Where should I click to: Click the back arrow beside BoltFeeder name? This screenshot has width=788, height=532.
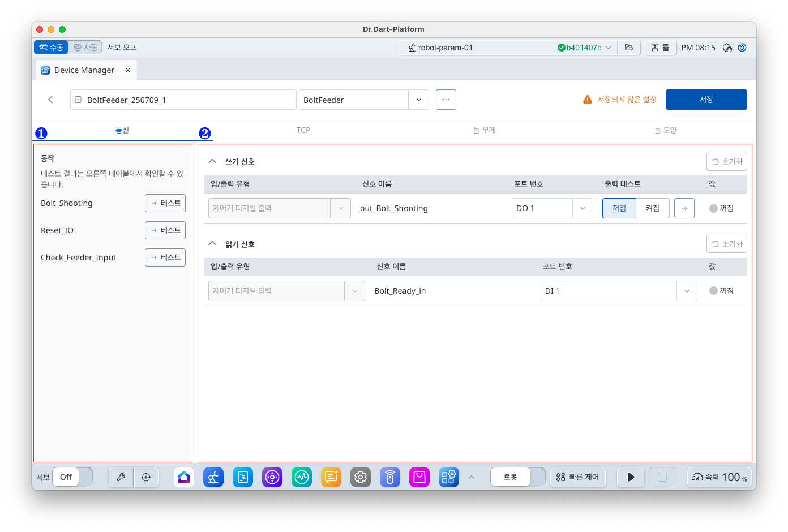coord(51,100)
